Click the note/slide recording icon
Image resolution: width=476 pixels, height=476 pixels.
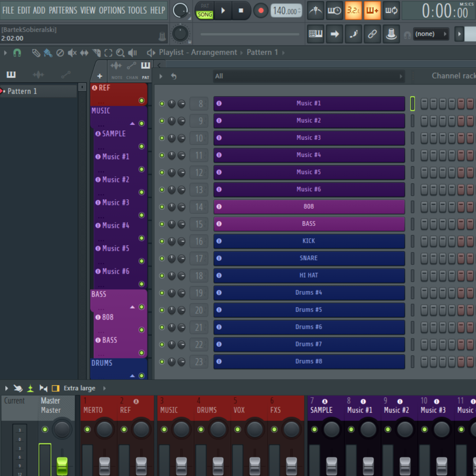point(353,33)
